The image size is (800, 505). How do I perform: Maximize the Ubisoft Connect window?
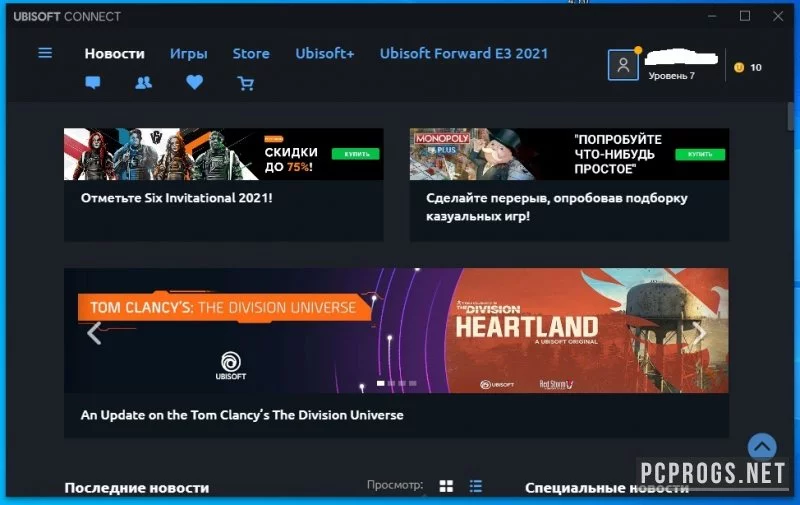745,16
